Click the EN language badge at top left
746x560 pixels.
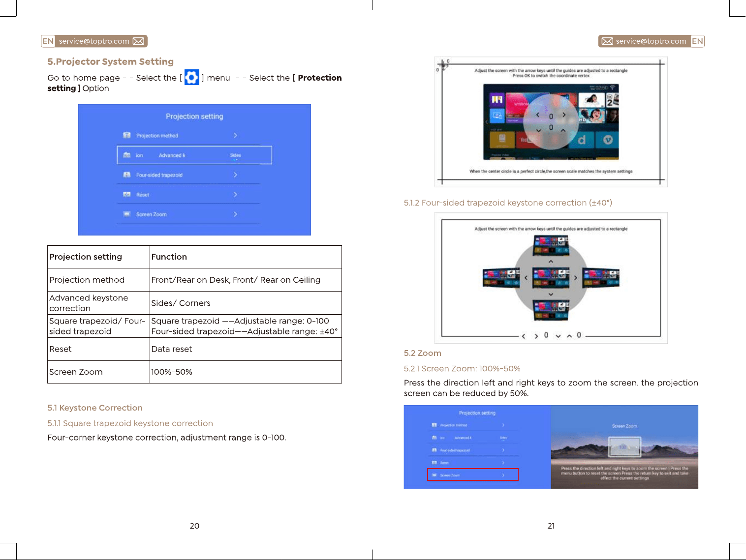pyautogui.click(x=48, y=41)
